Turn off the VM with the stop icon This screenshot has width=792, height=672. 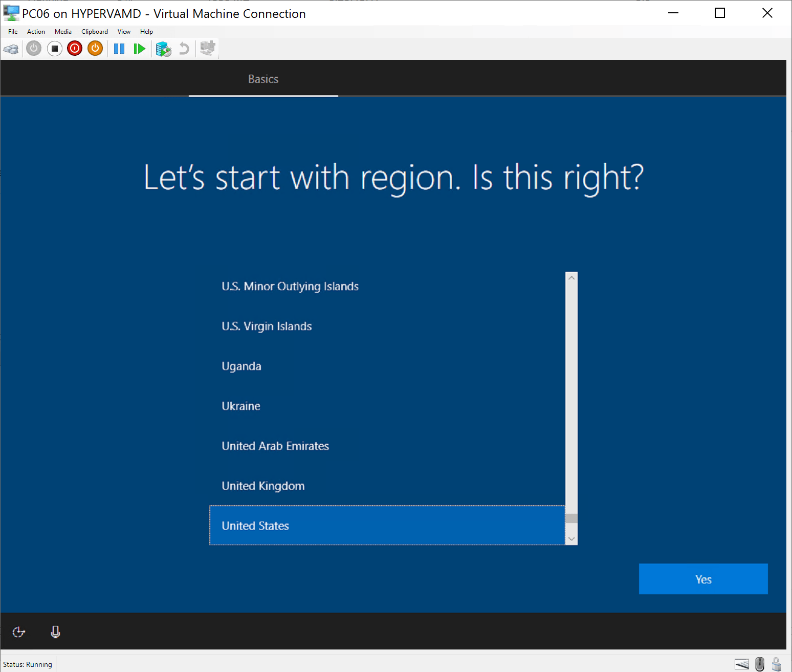pos(54,49)
